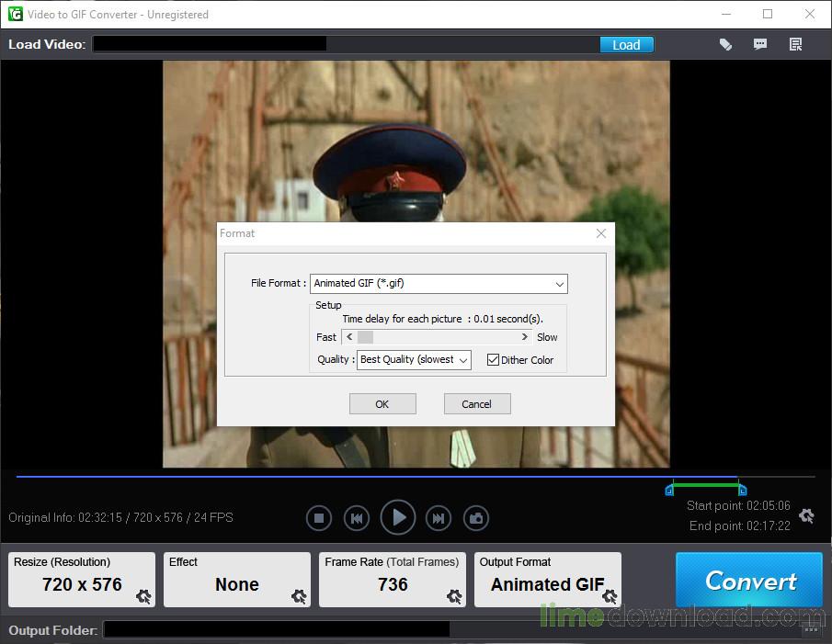
Task: Toggle the Dither Color checkbox
Action: click(494, 359)
